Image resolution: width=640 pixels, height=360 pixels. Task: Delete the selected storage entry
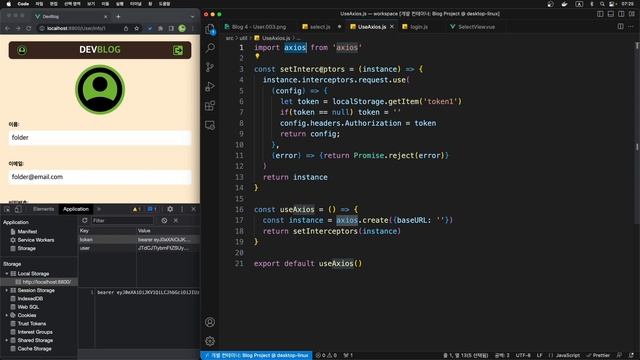(x=176, y=220)
